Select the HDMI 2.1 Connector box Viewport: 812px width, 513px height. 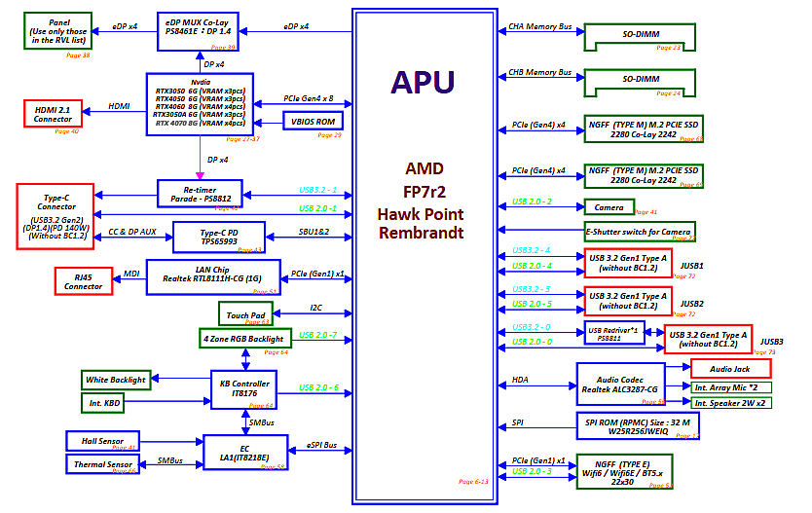point(53,113)
